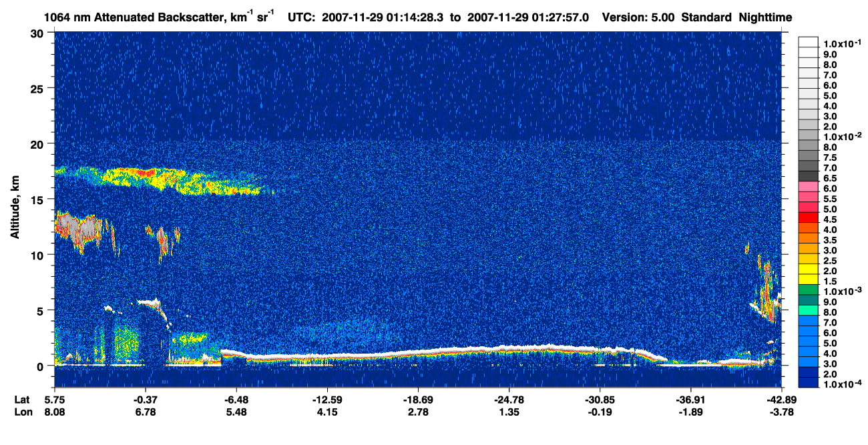The image size is (868, 445).
Task: Click the latitude value "-6.48"
Action: pos(236,399)
